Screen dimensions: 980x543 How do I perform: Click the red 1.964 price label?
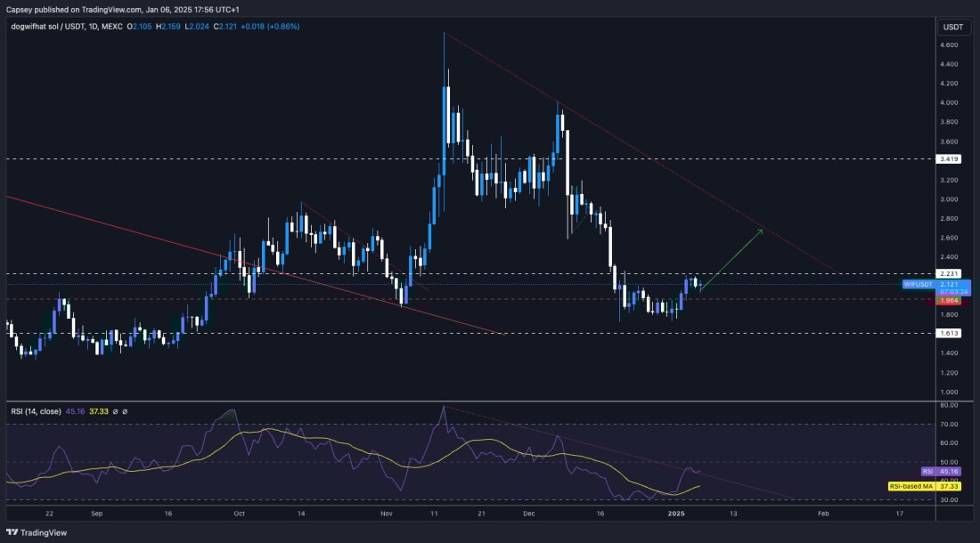click(948, 303)
